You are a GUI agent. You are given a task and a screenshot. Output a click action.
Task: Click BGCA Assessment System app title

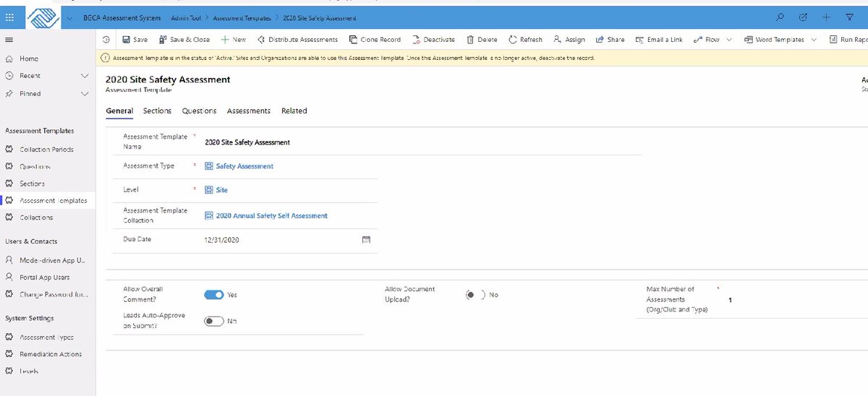point(122,17)
